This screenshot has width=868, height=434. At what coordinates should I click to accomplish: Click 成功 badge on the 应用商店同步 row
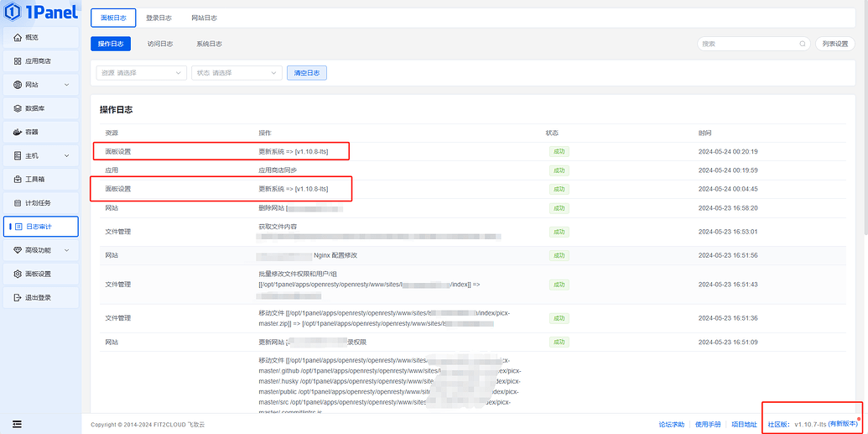pos(559,170)
